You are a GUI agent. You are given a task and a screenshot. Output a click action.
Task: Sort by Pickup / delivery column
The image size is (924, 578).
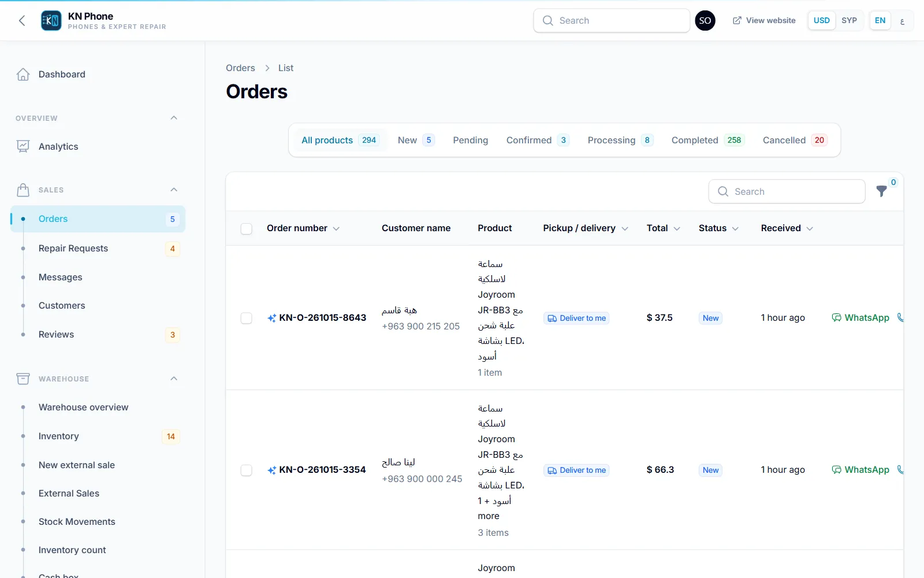tap(586, 228)
